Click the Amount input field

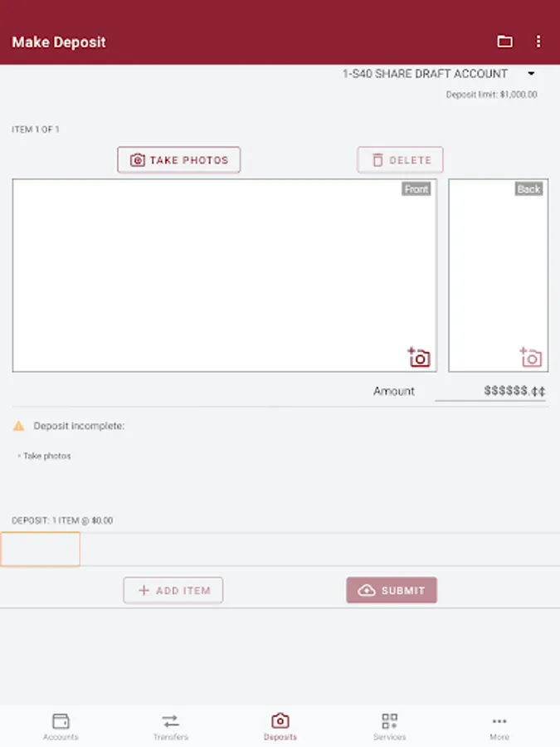[x=490, y=391]
